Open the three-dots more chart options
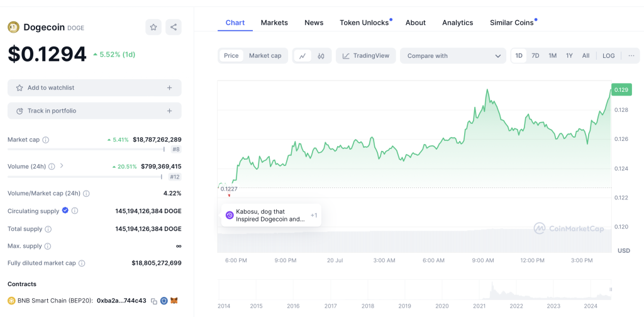Image resolution: width=644 pixels, height=317 pixels. tap(631, 56)
